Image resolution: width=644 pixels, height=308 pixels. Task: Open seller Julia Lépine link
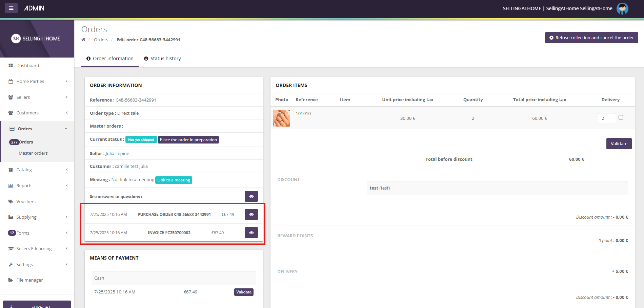pos(117,153)
